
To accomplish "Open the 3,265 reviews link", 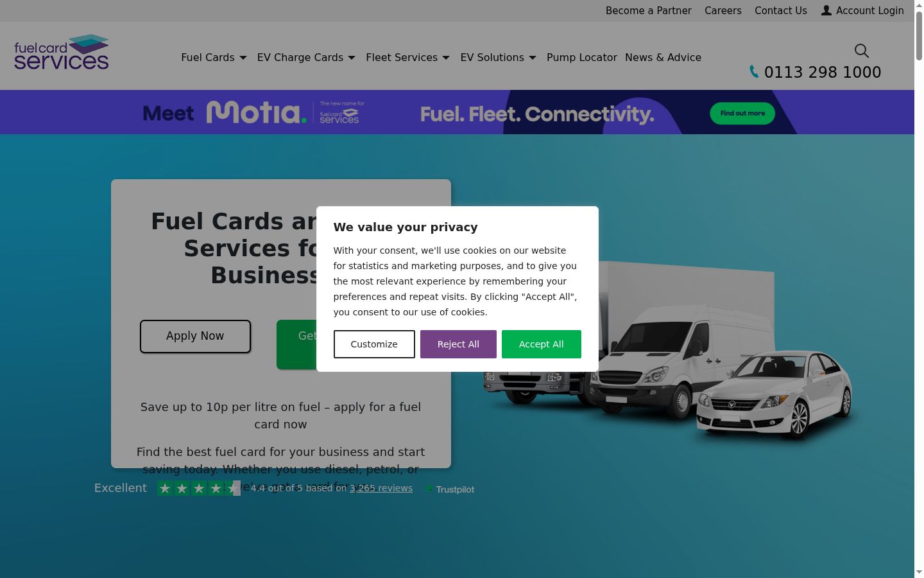I will 381,488.
